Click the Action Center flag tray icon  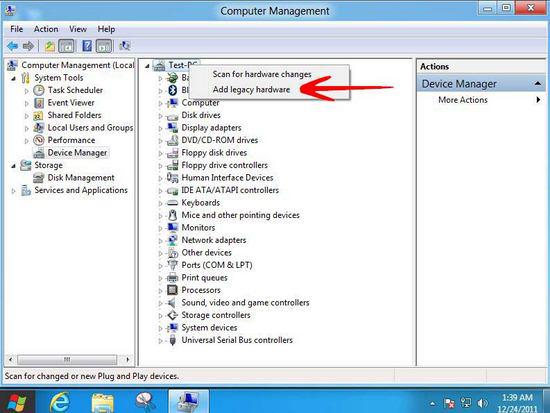coord(449,403)
